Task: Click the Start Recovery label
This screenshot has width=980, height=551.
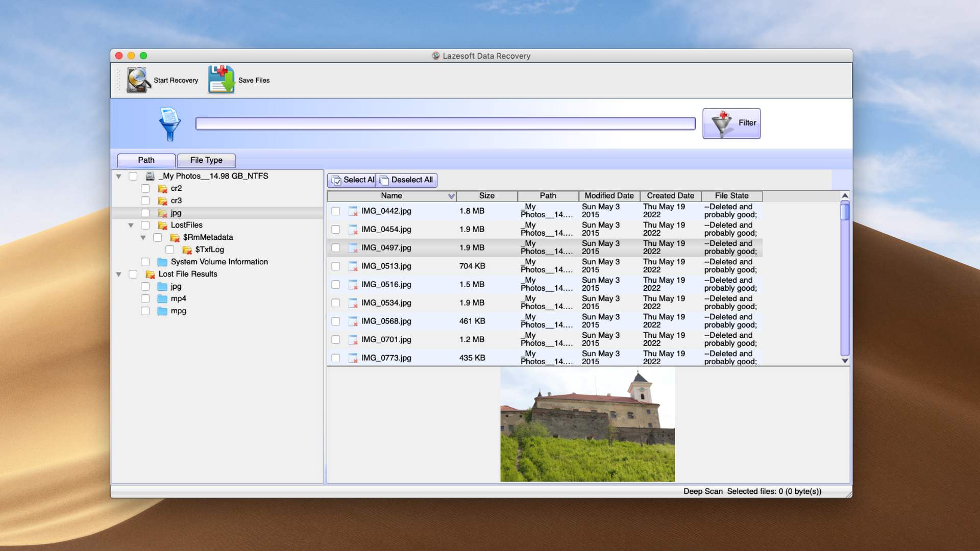Action: (x=176, y=80)
